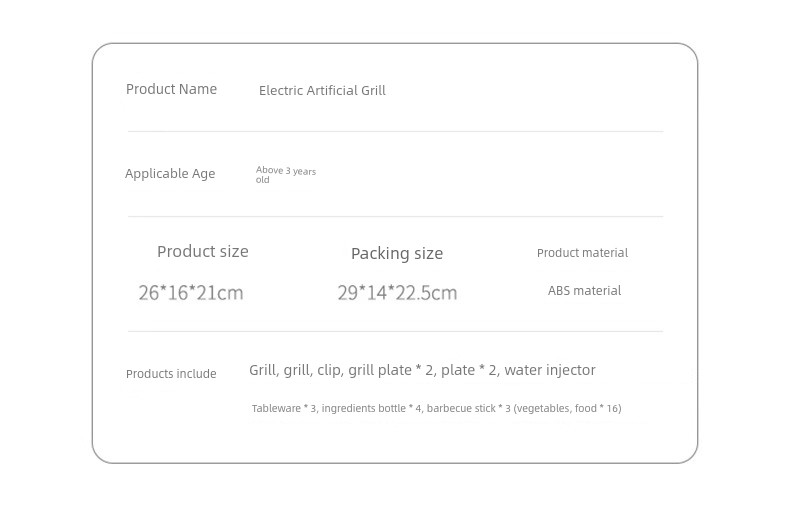Click the plate * 2 text
Viewport: 790px width, 524px height.
469,370
